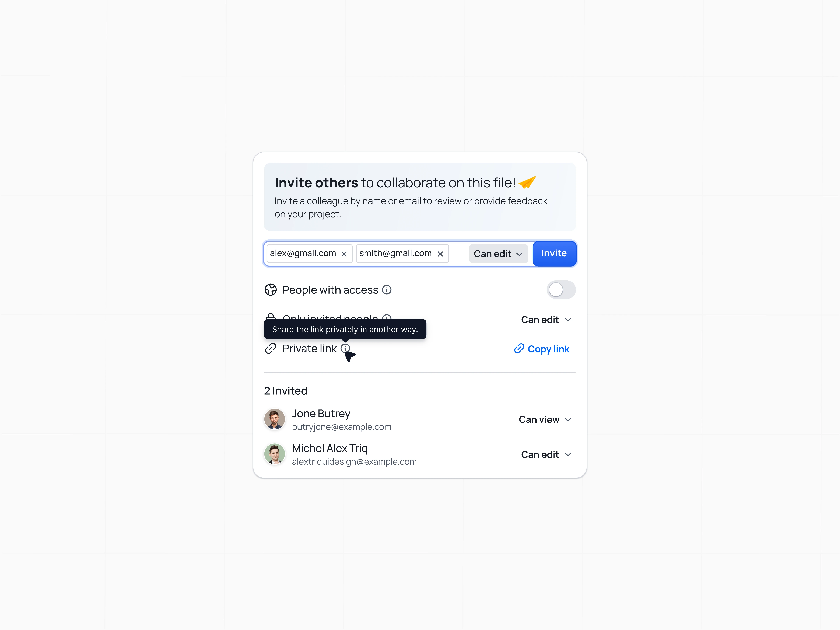The image size is (840, 630).
Task: Click the info icon beside People with access
Action: click(387, 290)
